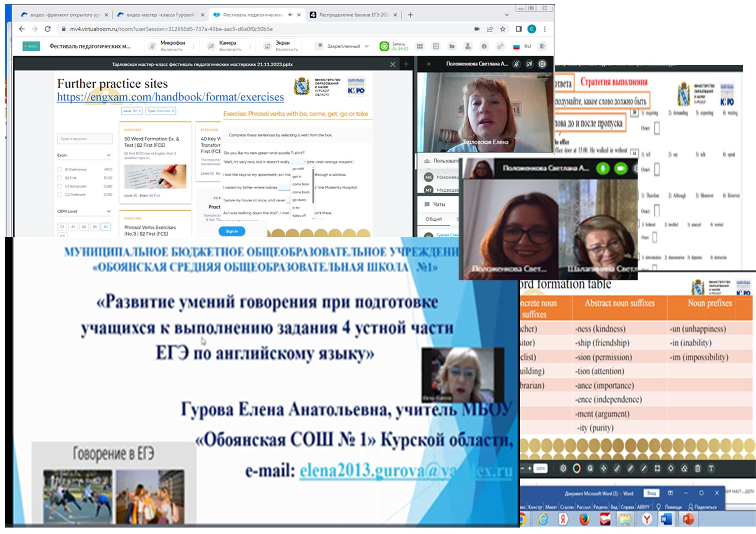Remove the Level: B2 filter tag
This screenshot has height=534, width=756.
140,111
